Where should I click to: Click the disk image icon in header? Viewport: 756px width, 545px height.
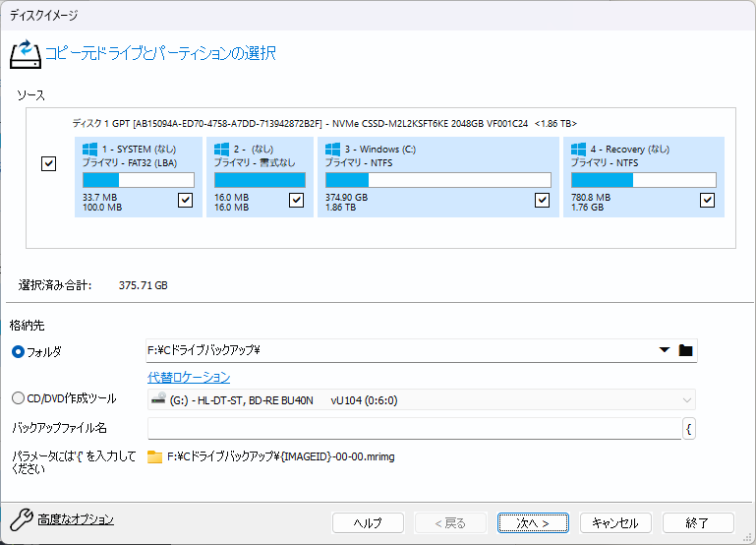click(x=25, y=53)
